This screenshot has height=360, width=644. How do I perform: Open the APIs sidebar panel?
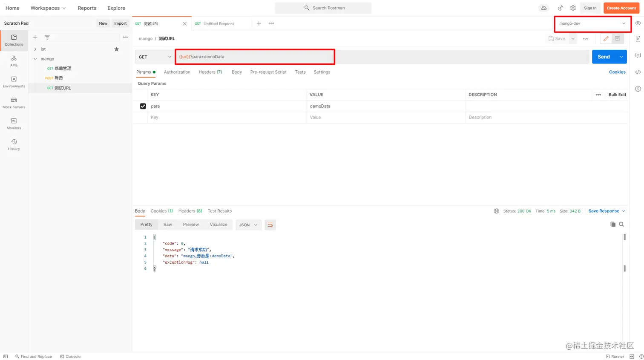coord(14,61)
